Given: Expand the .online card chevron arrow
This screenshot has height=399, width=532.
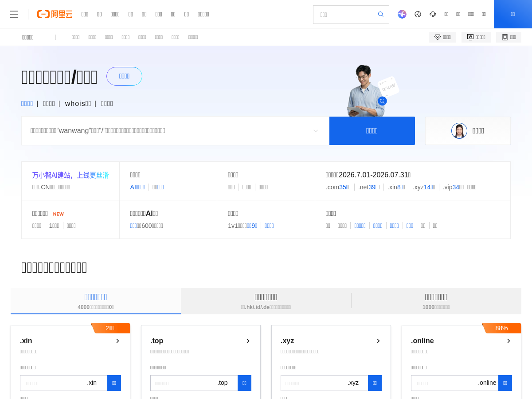Looking at the screenshot, I should [509, 341].
